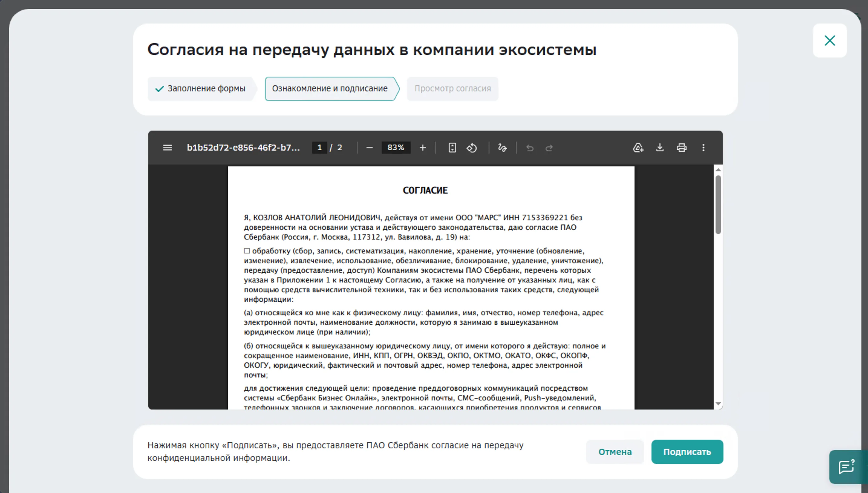Print the PDF document

click(x=681, y=148)
